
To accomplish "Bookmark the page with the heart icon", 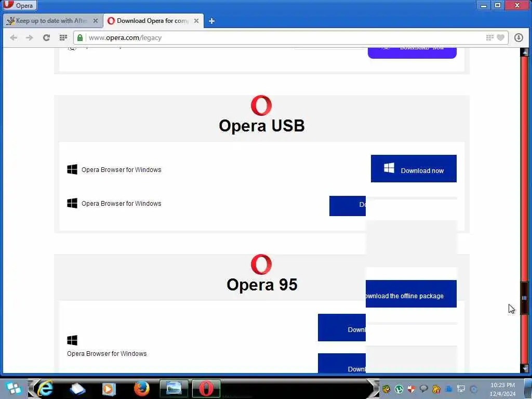I will coord(500,37).
